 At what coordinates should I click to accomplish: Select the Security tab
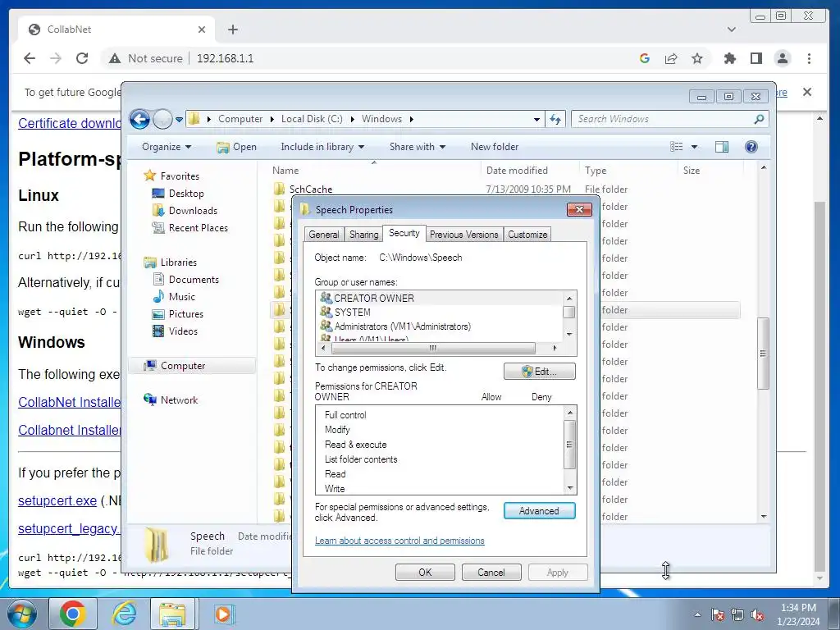click(404, 233)
